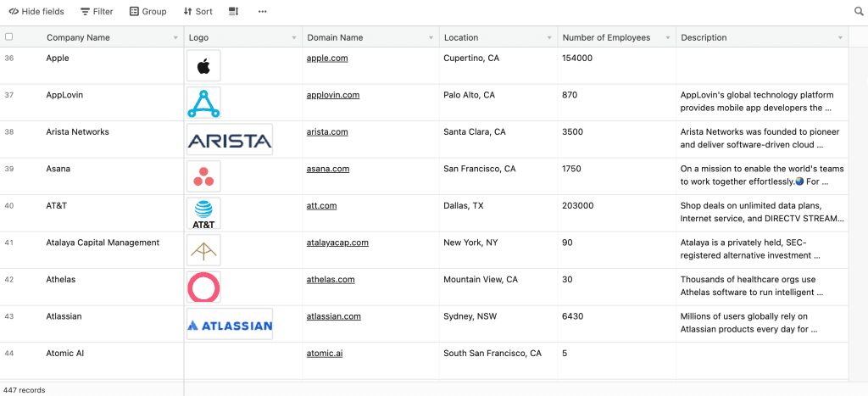
Task: Click the AppLovin logo thumbnail
Action: 203,103
